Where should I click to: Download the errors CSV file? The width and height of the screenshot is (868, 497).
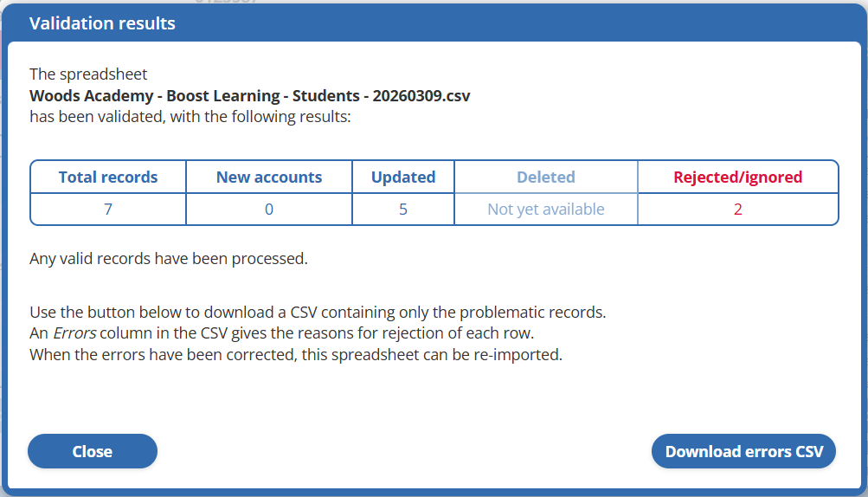[743, 451]
